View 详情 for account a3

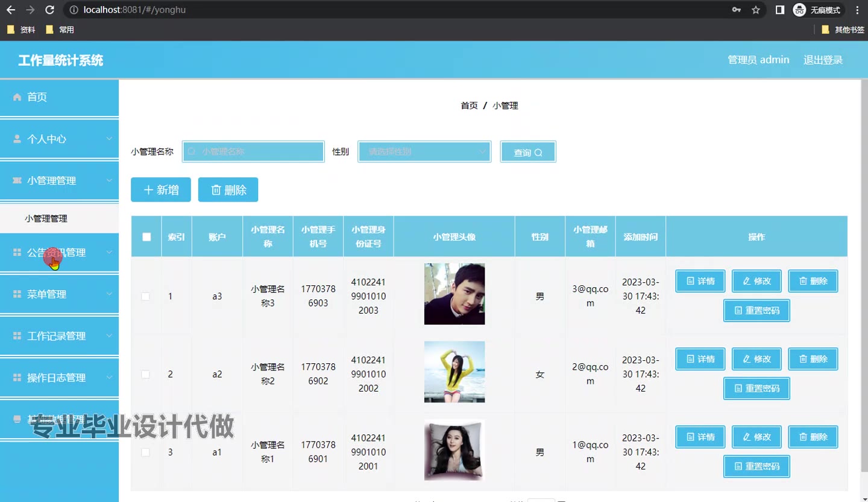(x=700, y=281)
